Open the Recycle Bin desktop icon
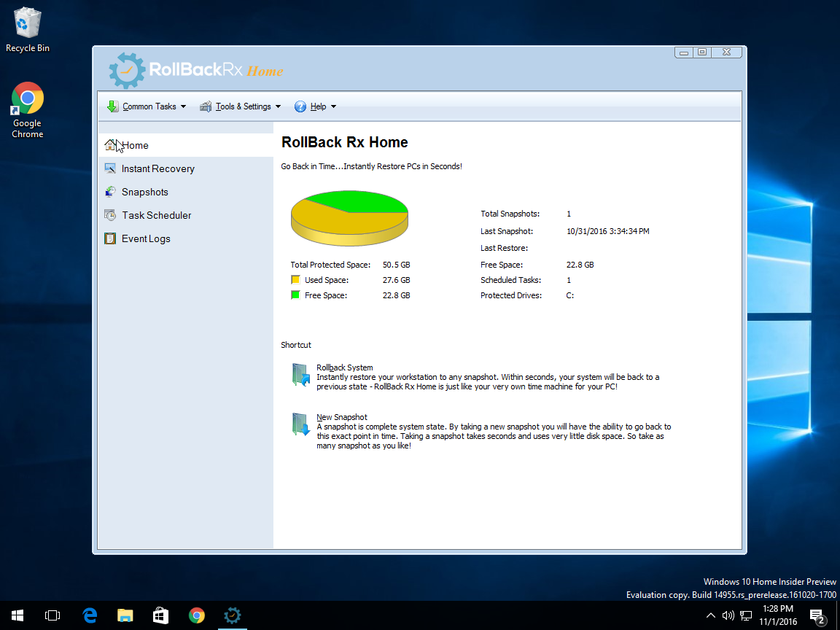 click(x=27, y=30)
